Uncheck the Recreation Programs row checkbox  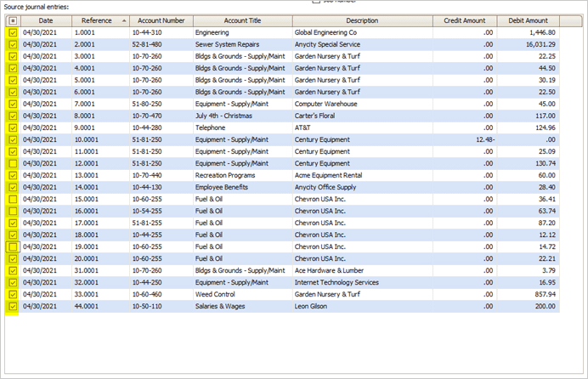[x=13, y=175]
